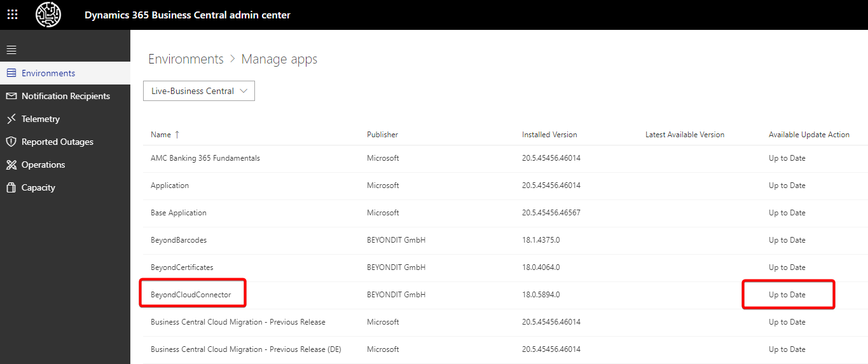Sort by Installed Version column header
Screen dimensions: 868x364
[x=549, y=135]
